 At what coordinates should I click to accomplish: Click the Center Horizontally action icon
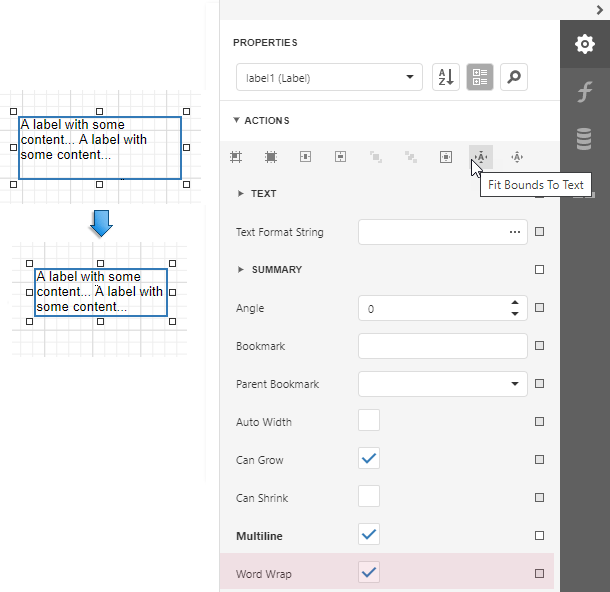[x=305, y=157]
